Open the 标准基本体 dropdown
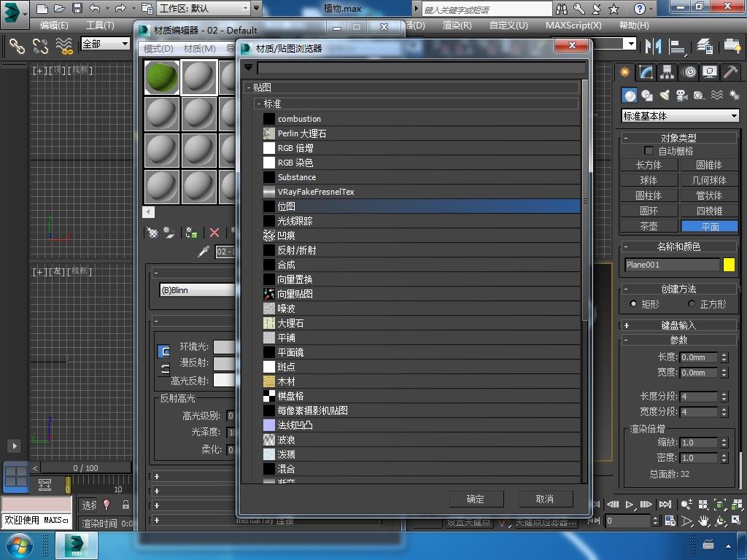Image resolution: width=747 pixels, height=560 pixels. click(680, 116)
